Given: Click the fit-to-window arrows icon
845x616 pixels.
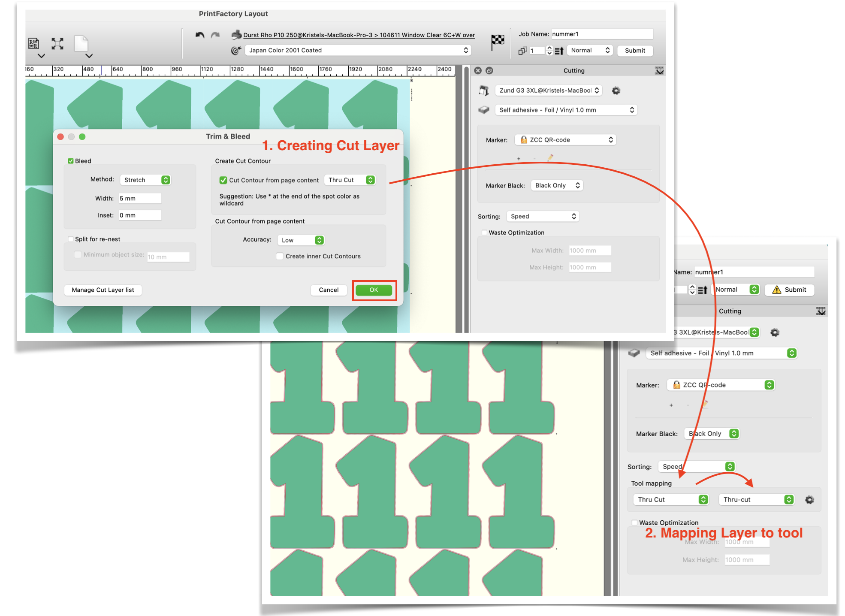Looking at the screenshot, I should (57, 43).
